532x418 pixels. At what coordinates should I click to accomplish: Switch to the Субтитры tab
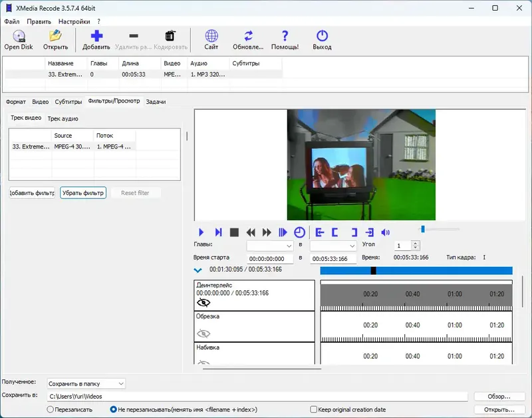point(68,102)
